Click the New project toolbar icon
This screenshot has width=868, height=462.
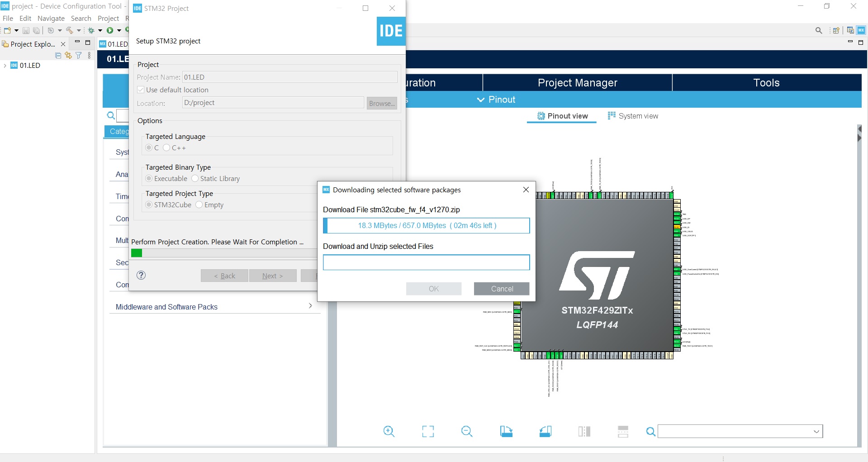[7, 30]
